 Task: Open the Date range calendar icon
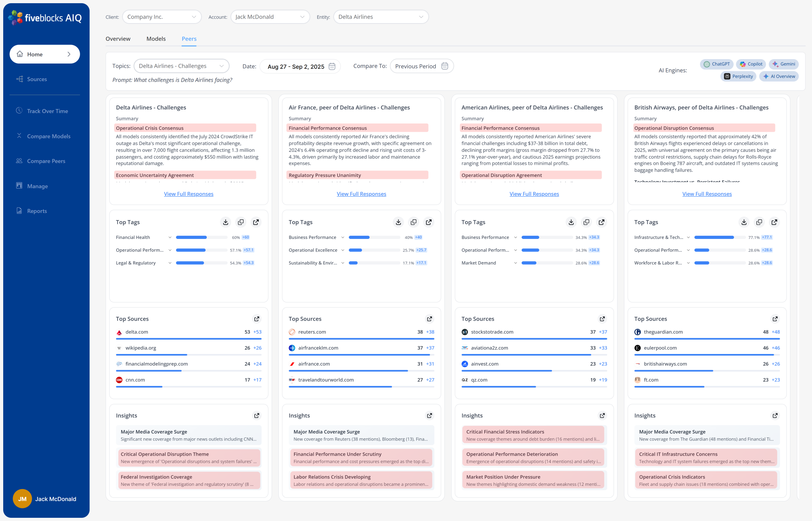point(332,66)
